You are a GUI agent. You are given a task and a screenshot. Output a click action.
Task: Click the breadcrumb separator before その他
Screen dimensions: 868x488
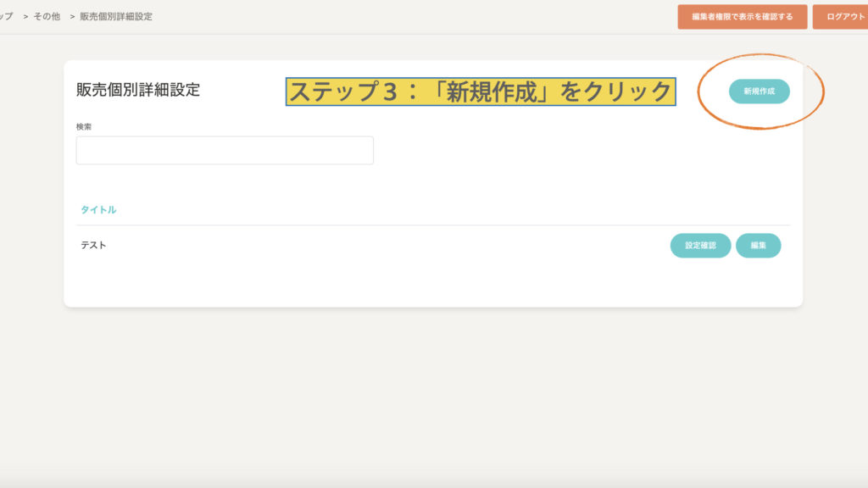click(x=26, y=17)
